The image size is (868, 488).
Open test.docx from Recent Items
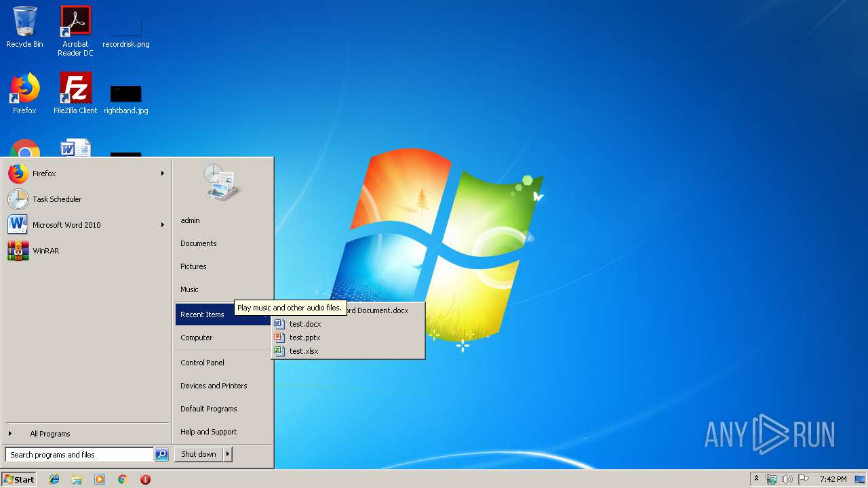(x=348, y=324)
